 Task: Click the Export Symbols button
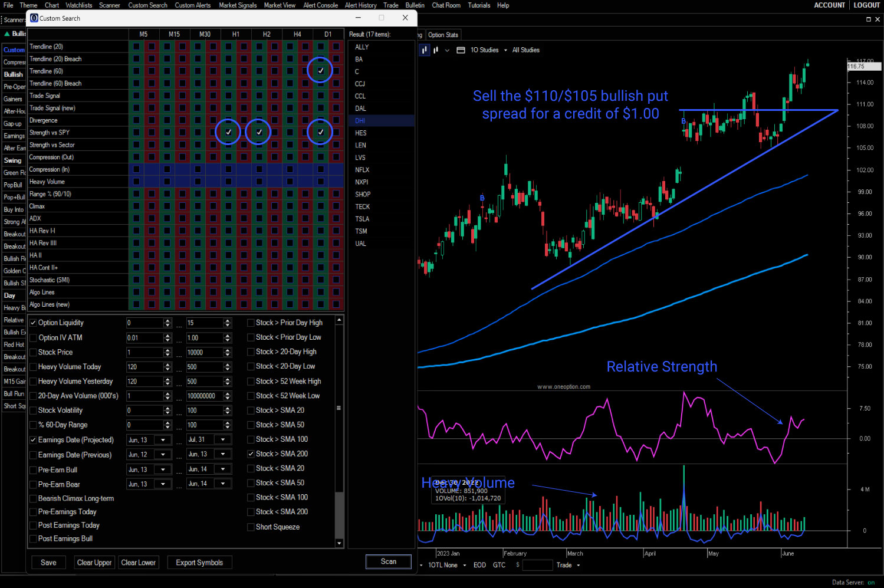(x=199, y=563)
